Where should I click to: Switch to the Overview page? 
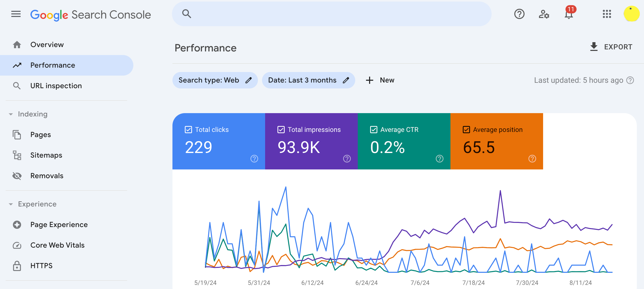click(47, 44)
